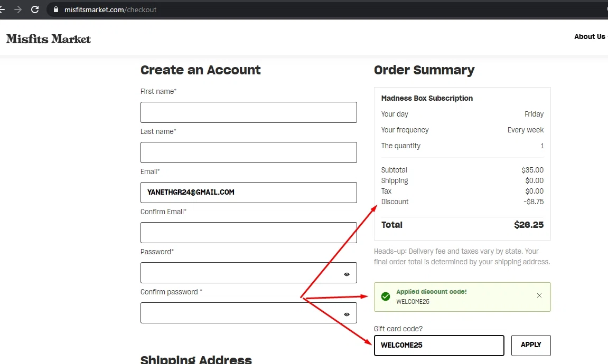Click the Discount value -$8.75
This screenshot has height=364, width=608.
[533, 202]
